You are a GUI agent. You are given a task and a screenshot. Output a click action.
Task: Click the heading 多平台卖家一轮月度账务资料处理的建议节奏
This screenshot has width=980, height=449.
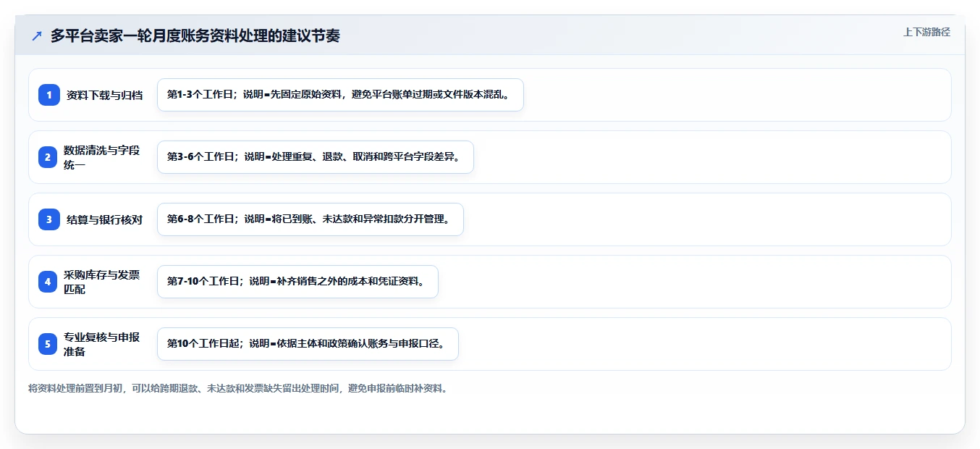[195, 35]
